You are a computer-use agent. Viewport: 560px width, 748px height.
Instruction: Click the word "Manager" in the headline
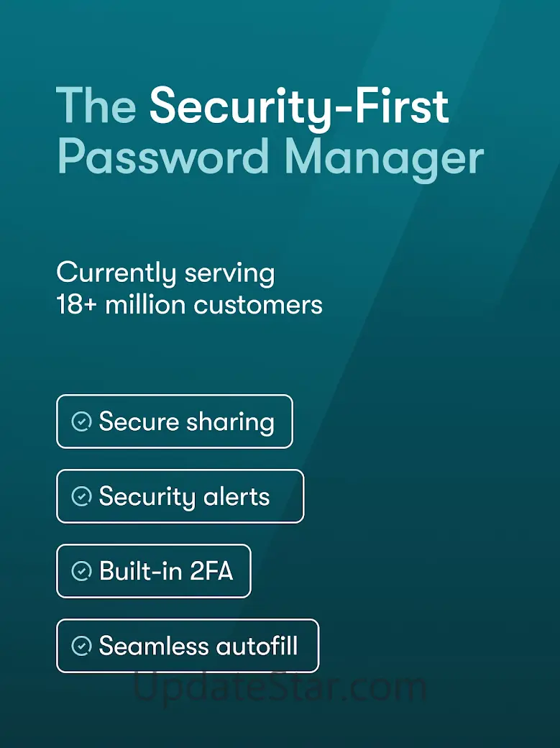(x=384, y=157)
